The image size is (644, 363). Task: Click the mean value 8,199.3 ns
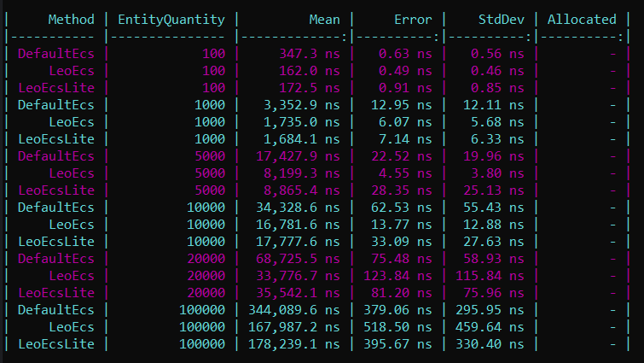tap(301, 173)
